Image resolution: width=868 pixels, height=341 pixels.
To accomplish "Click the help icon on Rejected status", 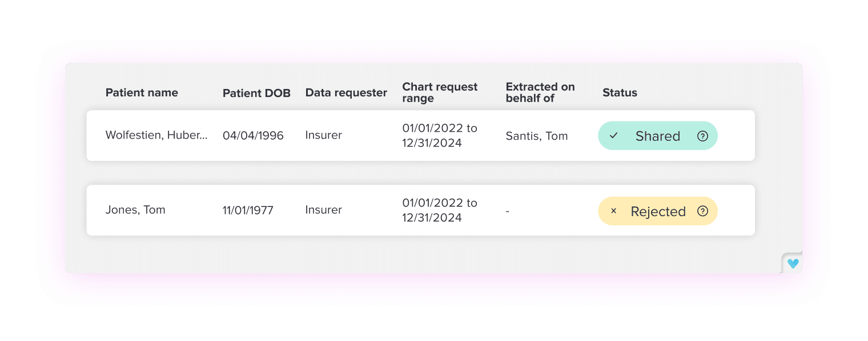I will click(x=703, y=211).
